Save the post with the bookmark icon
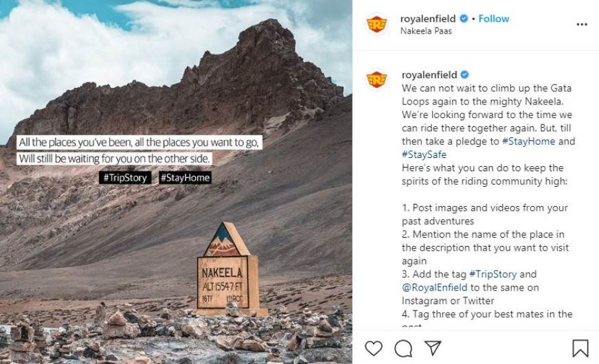Image resolution: width=599 pixels, height=364 pixels. (580, 348)
